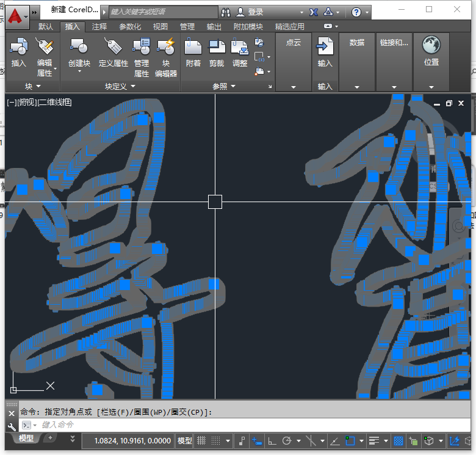
Task: Click the 模型 layout tab at bottom
Action: 26,438
